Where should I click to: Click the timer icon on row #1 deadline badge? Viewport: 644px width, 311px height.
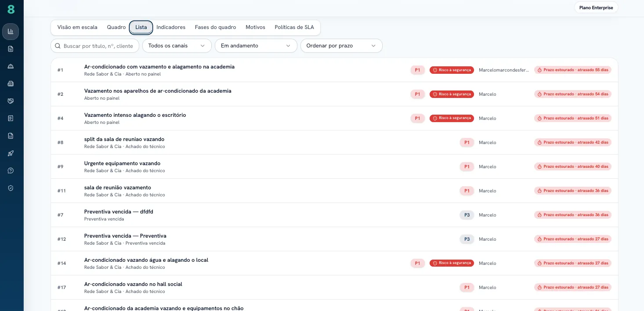tap(539, 70)
